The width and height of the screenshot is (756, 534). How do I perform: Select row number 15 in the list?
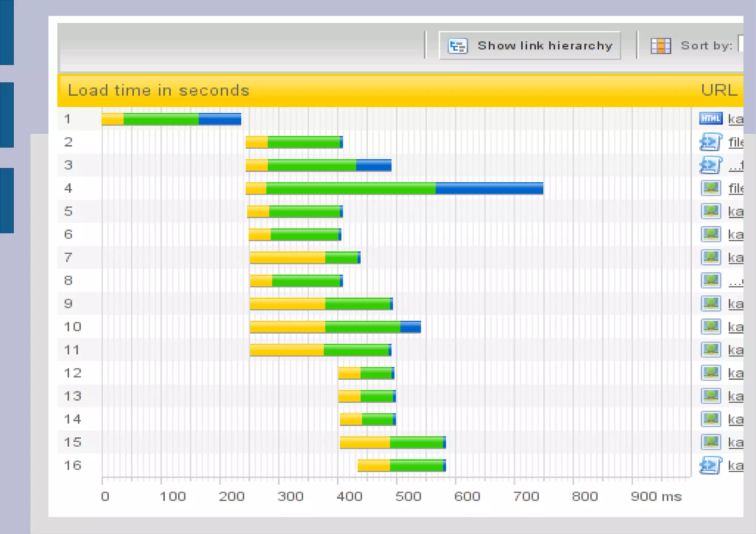click(72, 442)
